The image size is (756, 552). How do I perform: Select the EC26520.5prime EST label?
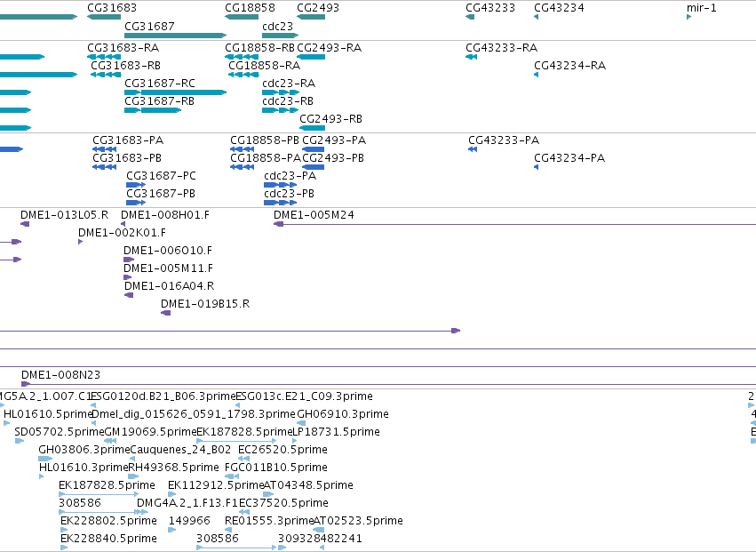click(283, 450)
